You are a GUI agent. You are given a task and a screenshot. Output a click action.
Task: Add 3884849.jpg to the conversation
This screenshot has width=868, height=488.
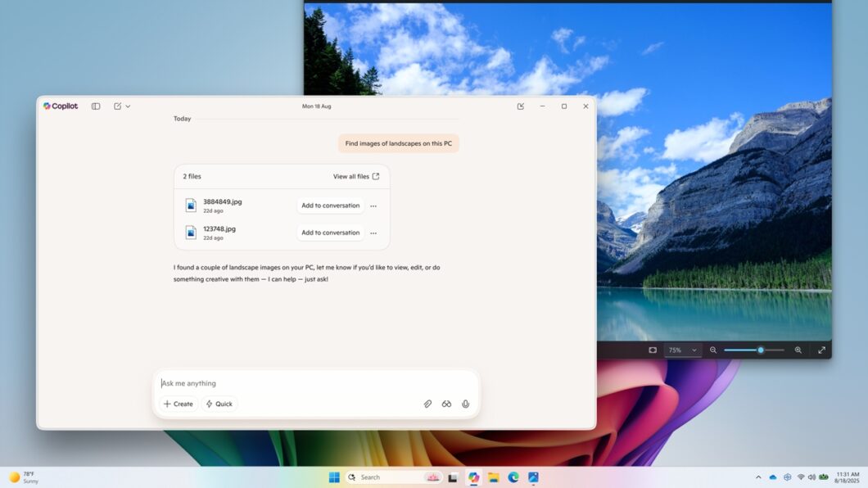click(330, 206)
